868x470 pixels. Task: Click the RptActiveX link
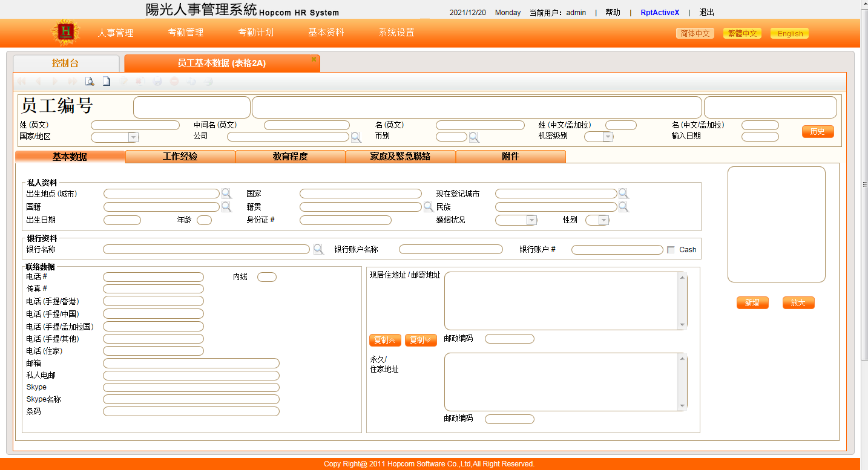coord(660,13)
